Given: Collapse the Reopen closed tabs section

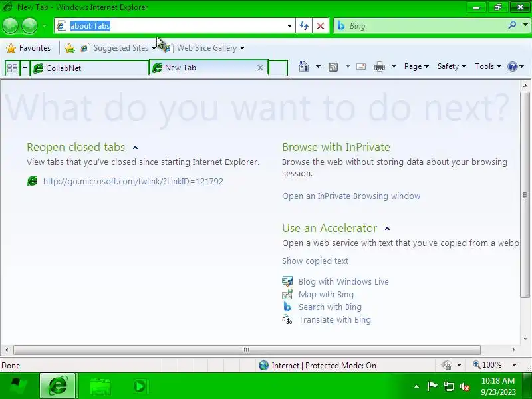Looking at the screenshot, I should 136,148.
